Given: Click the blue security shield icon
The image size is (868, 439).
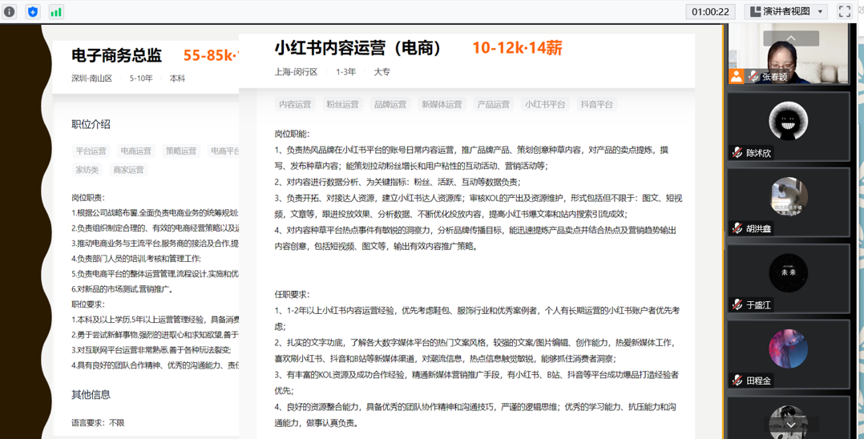Looking at the screenshot, I should pos(33,11).
